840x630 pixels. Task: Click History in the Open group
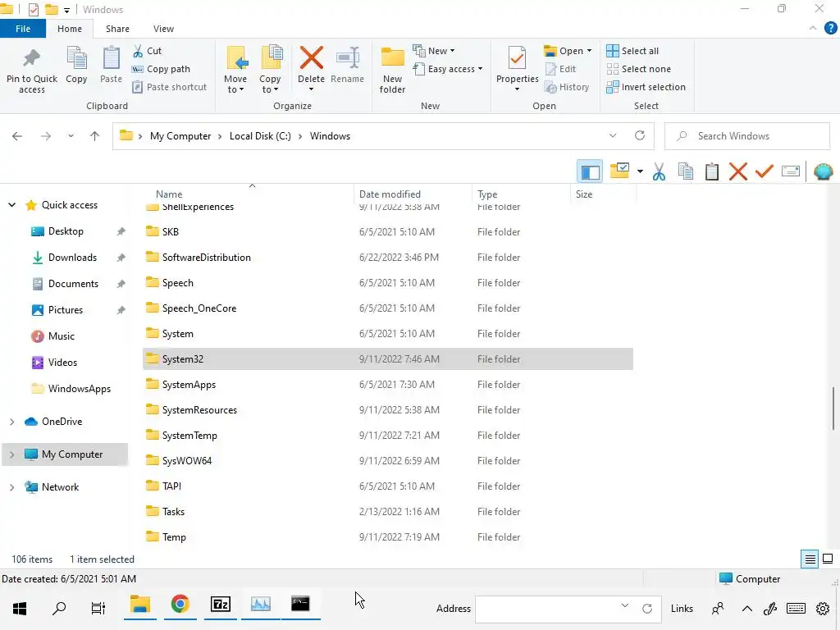pyautogui.click(x=567, y=87)
